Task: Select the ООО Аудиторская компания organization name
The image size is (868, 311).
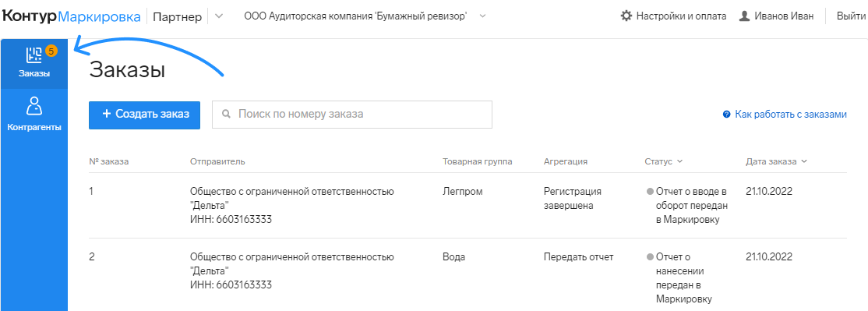Action: tap(355, 16)
